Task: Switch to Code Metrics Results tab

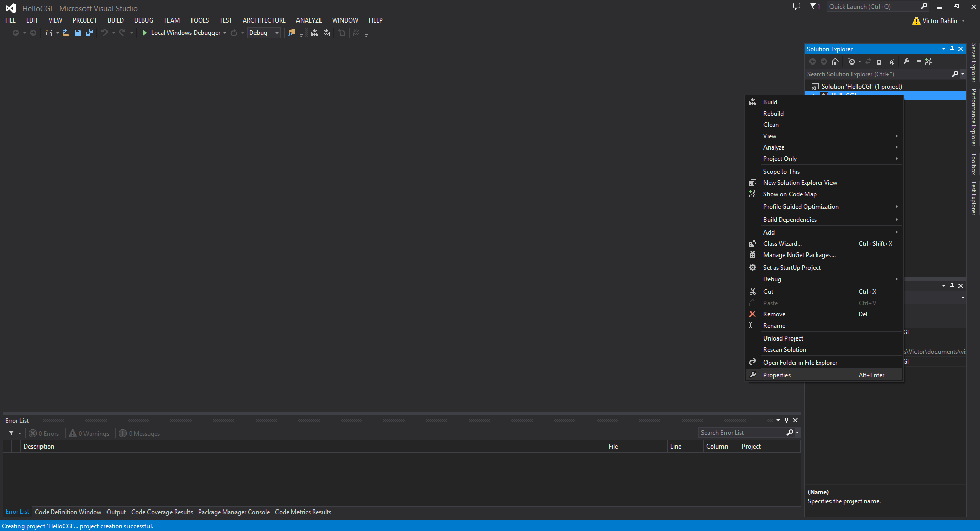Action: pos(303,512)
